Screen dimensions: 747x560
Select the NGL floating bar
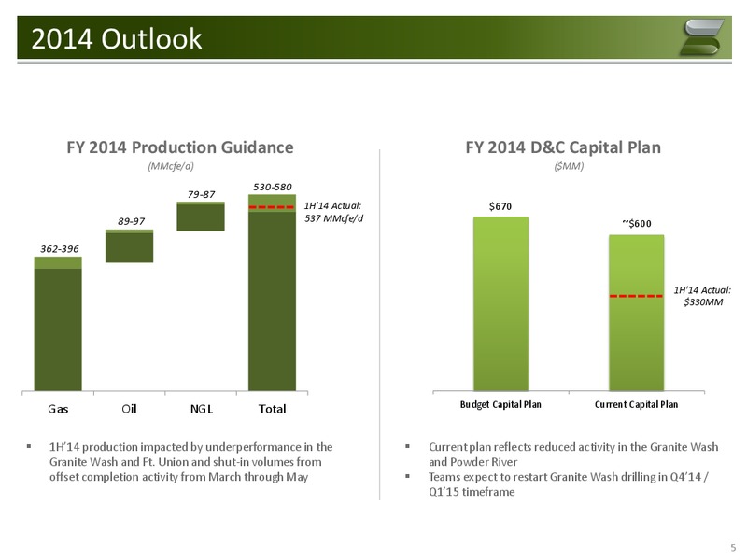201,217
